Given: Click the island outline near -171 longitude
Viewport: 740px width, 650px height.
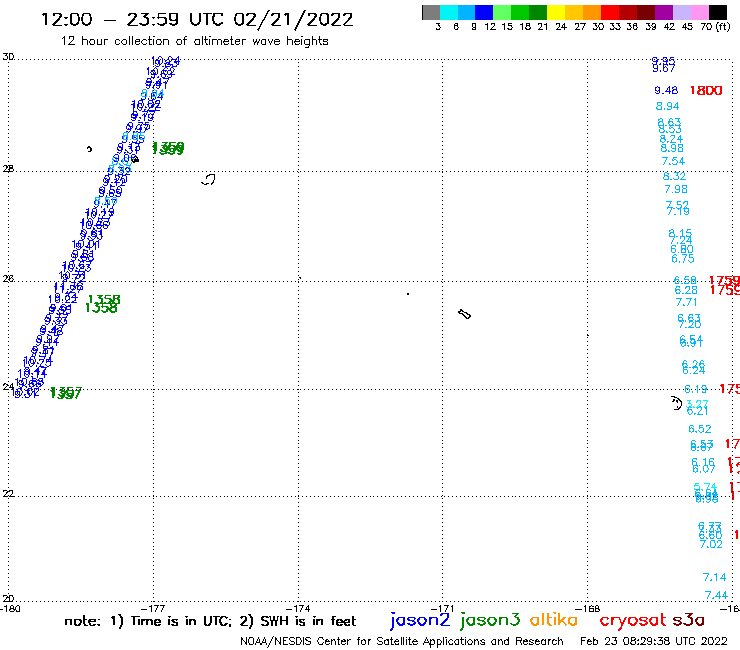Looking at the screenshot, I should [x=464, y=314].
